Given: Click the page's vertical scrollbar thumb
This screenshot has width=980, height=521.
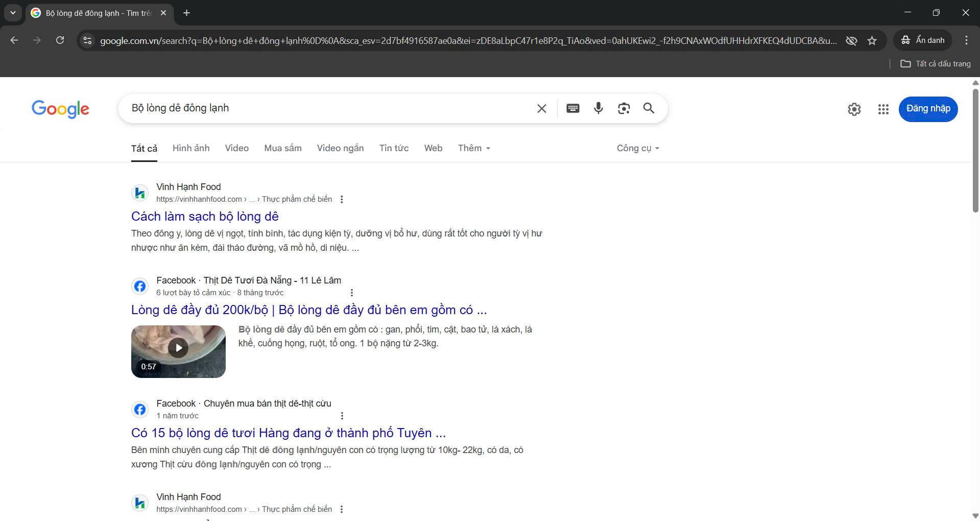Looking at the screenshot, I should point(975,151).
